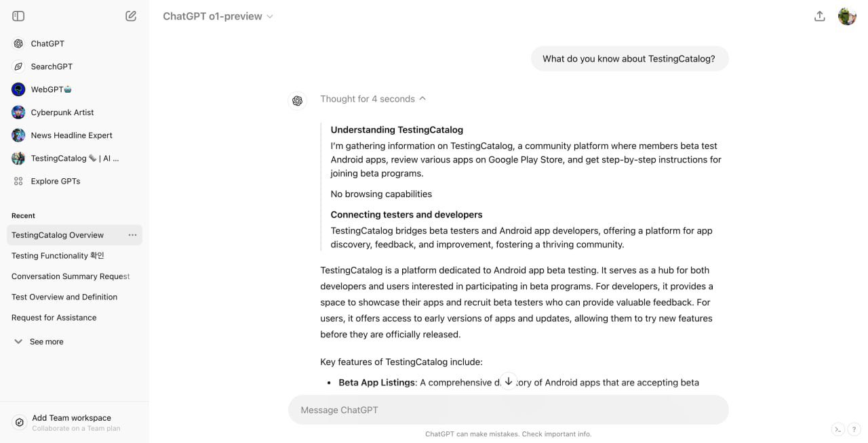This screenshot has width=868, height=443.
Task: Collapse the Thought for 4 seconds section
Action: [373, 99]
